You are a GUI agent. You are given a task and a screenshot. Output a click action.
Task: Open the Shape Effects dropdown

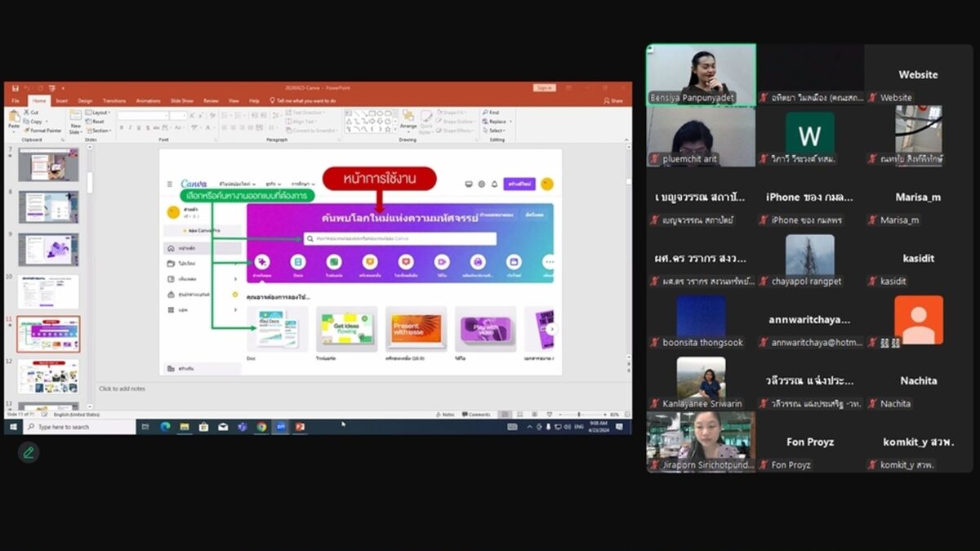tap(457, 131)
